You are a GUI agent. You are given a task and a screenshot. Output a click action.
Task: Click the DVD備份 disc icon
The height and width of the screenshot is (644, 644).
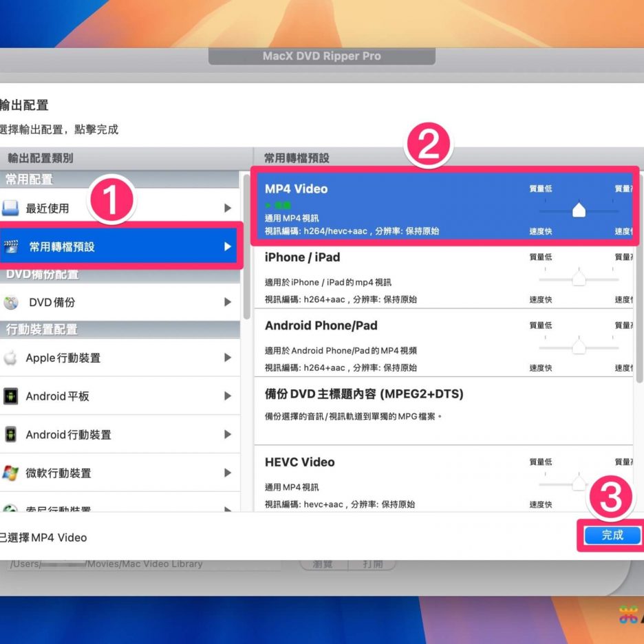point(11,303)
